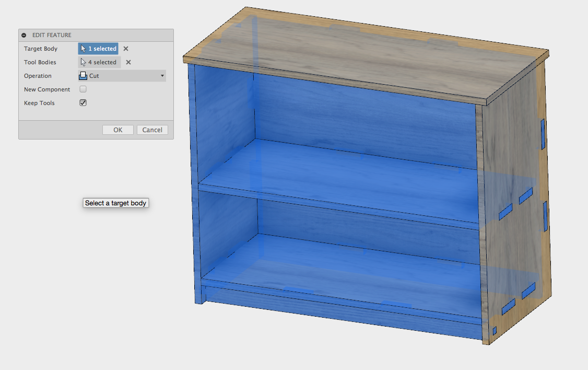Enable the New Component checkbox
Image resolution: width=588 pixels, height=370 pixels.
83,89
